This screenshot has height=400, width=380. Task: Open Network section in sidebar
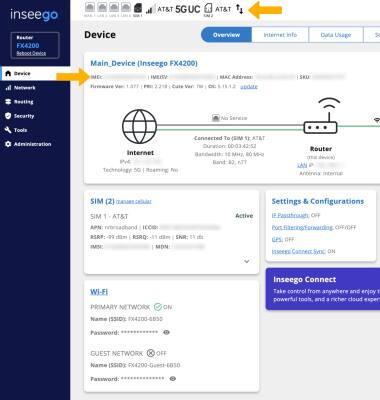(x=35, y=88)
